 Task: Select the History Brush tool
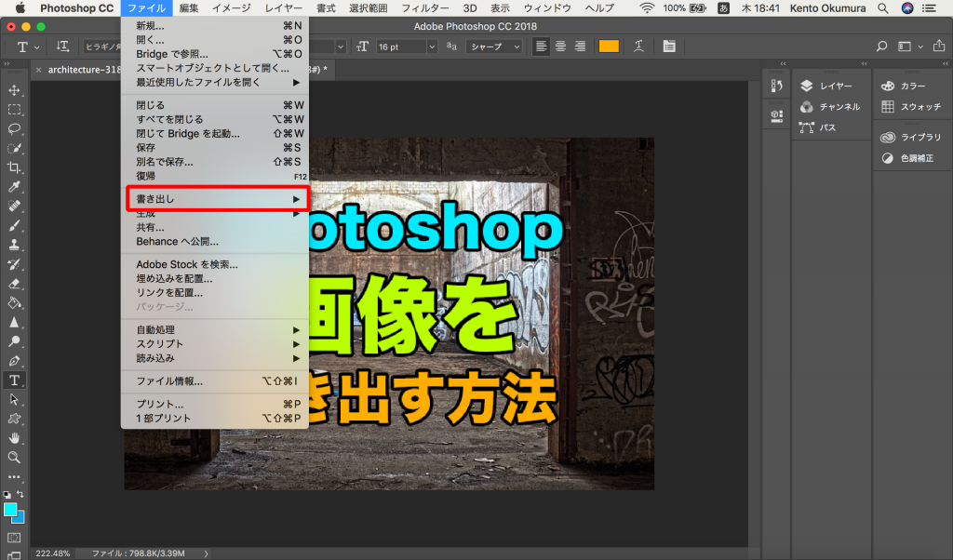coord(14,264)
